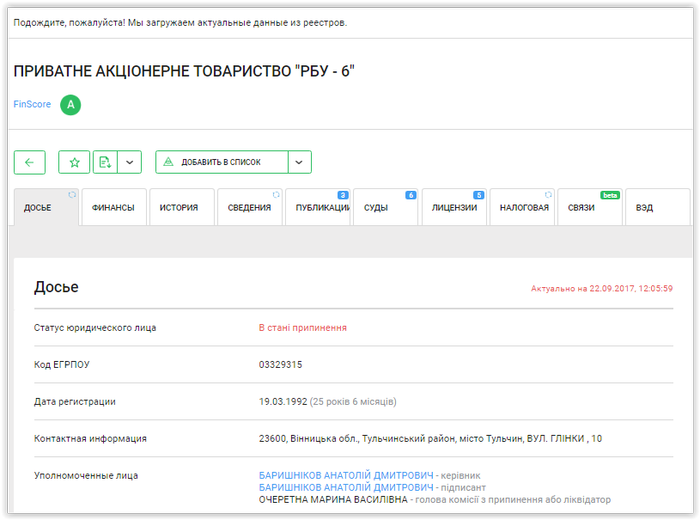Switch to the Сведения tab
This screenshot has height=520, width=700.
point(250,208)
